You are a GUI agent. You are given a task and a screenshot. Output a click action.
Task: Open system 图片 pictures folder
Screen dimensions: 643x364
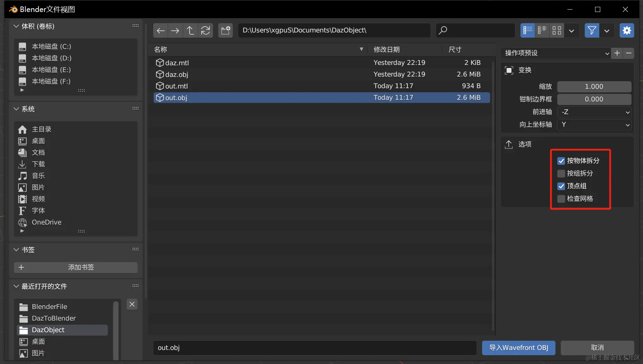[76, 187]
